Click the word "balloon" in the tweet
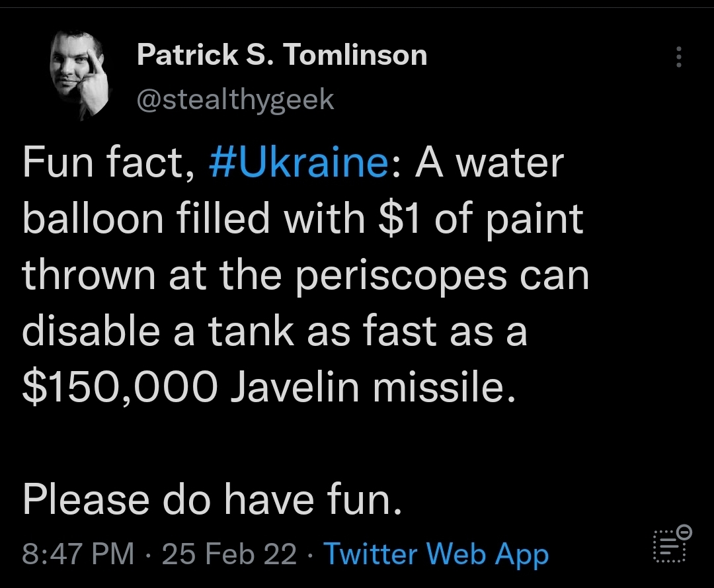The height and width of the screenshot is (588, 714). [x=93, y=220]
